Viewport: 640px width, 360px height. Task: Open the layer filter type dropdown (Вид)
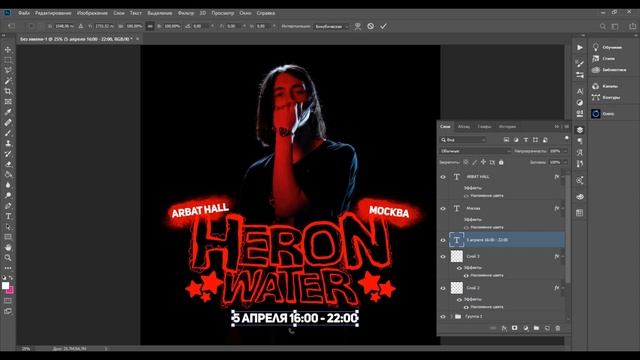[463, 140]
